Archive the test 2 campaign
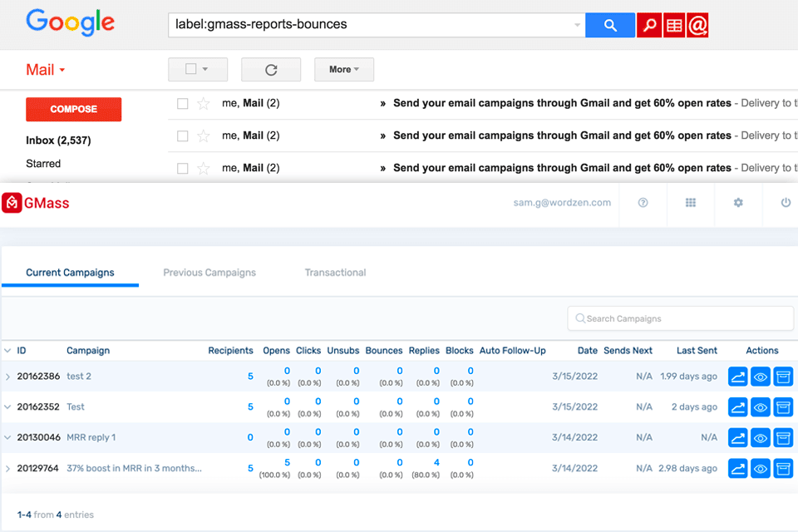This screenshot has height=532, width=798. (x=783, y=377)
